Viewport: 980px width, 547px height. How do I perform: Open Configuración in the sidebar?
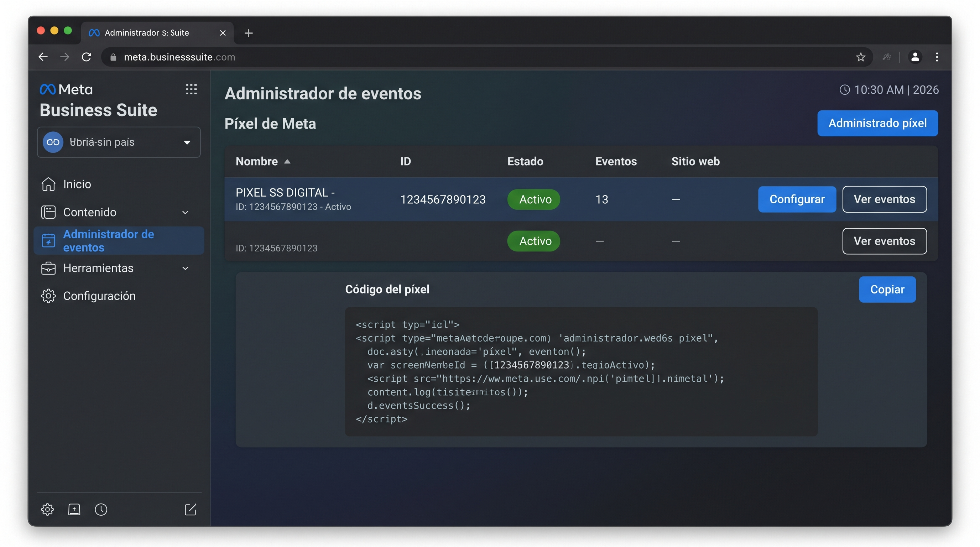tap(119, 296)
